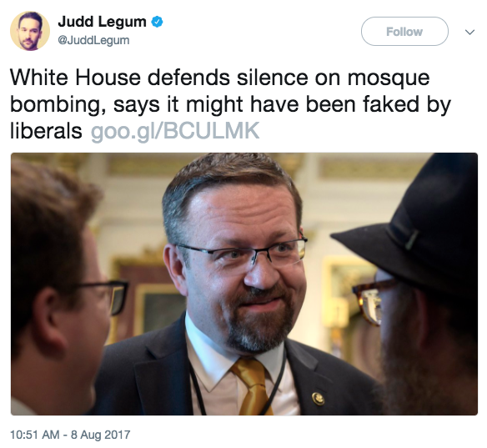Follow the Judd Legum account
Screen dimensions: 487x448
(404, 32)
